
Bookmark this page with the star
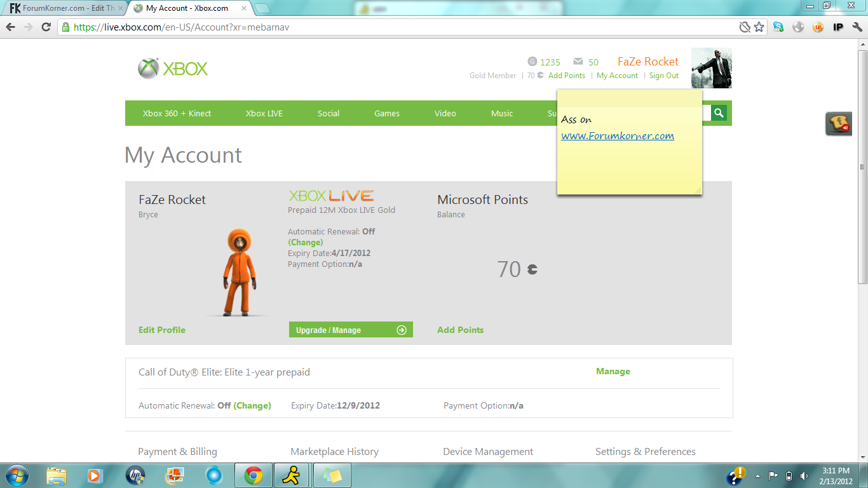click(x=759, y=27)
